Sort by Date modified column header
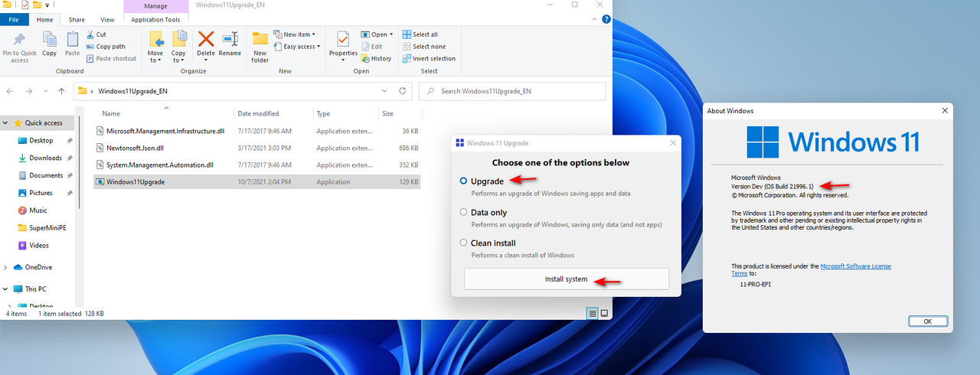 (x=258, y=113)
